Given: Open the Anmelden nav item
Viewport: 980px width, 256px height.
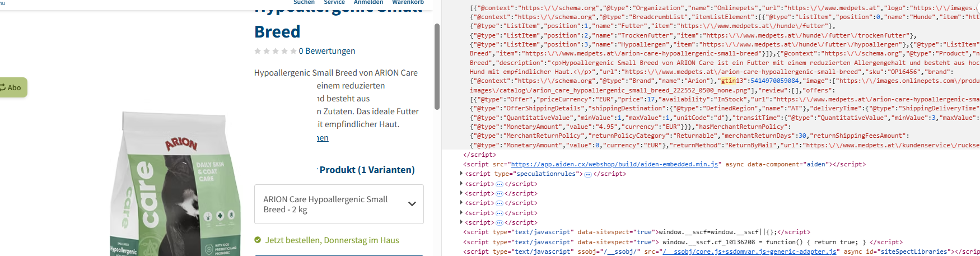Looking at the screenshot, I should tap(368, 2).
